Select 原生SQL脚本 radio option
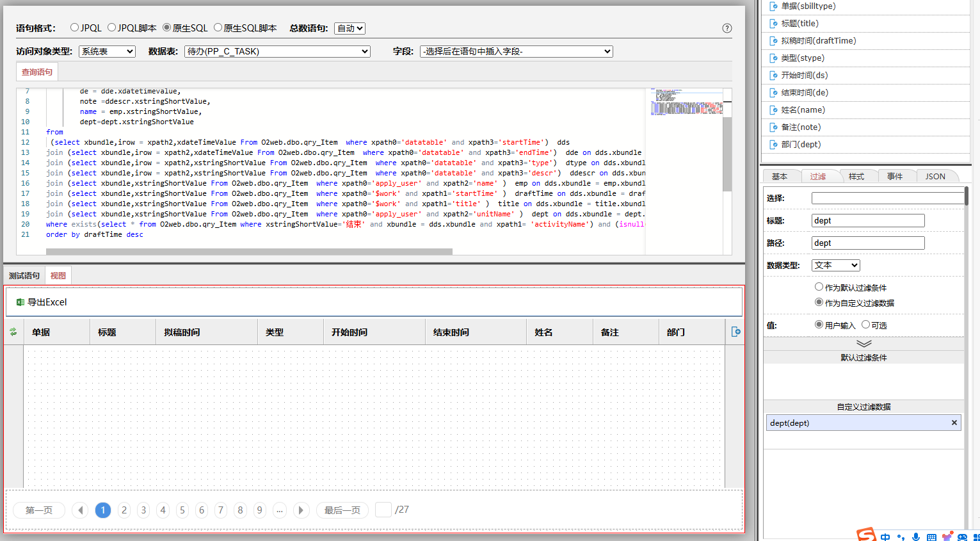The image size is (980, 541). [218, 28]
